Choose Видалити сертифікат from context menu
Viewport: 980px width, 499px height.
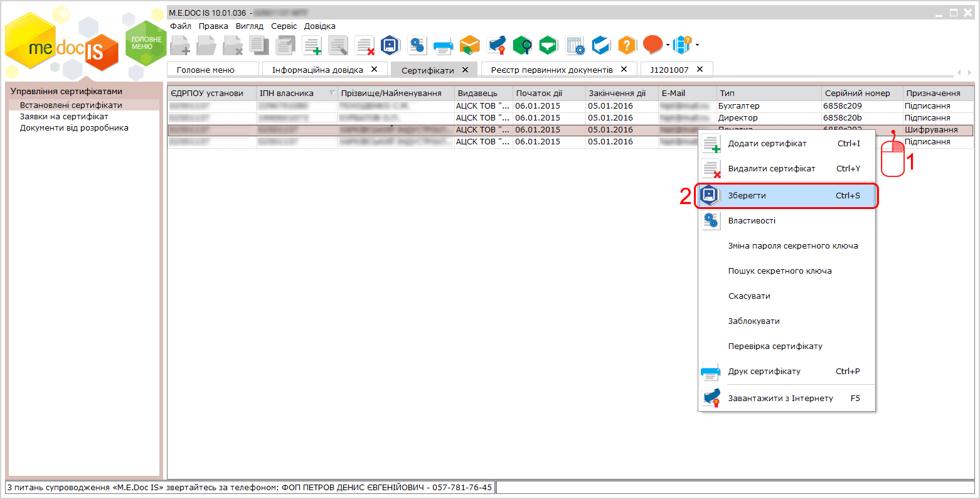787,169
